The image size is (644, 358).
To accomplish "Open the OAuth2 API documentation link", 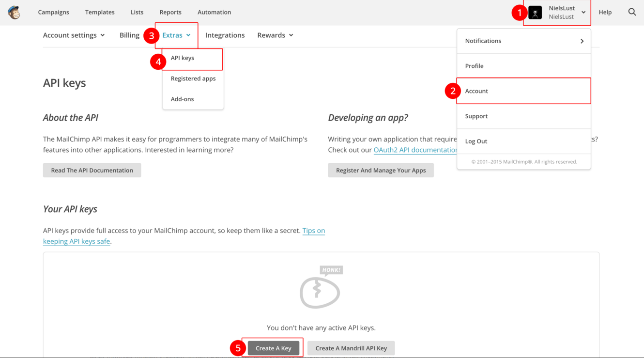I will (x=415, y=150).
